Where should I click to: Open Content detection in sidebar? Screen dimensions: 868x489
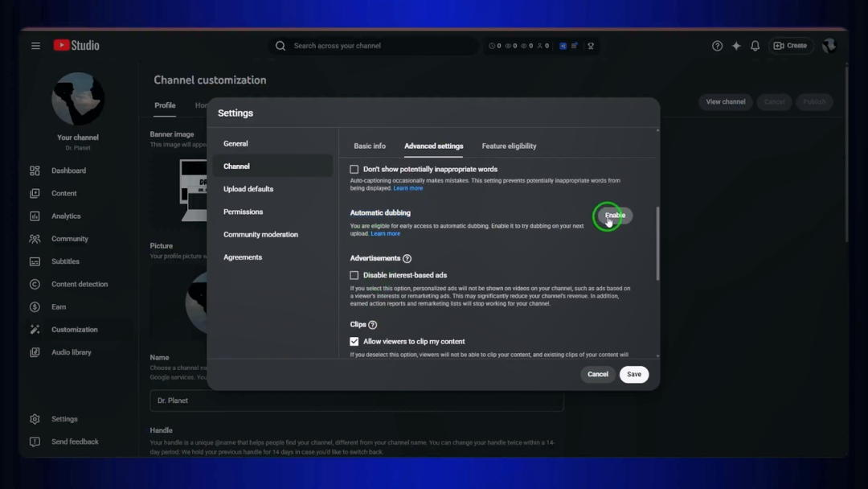77,284
